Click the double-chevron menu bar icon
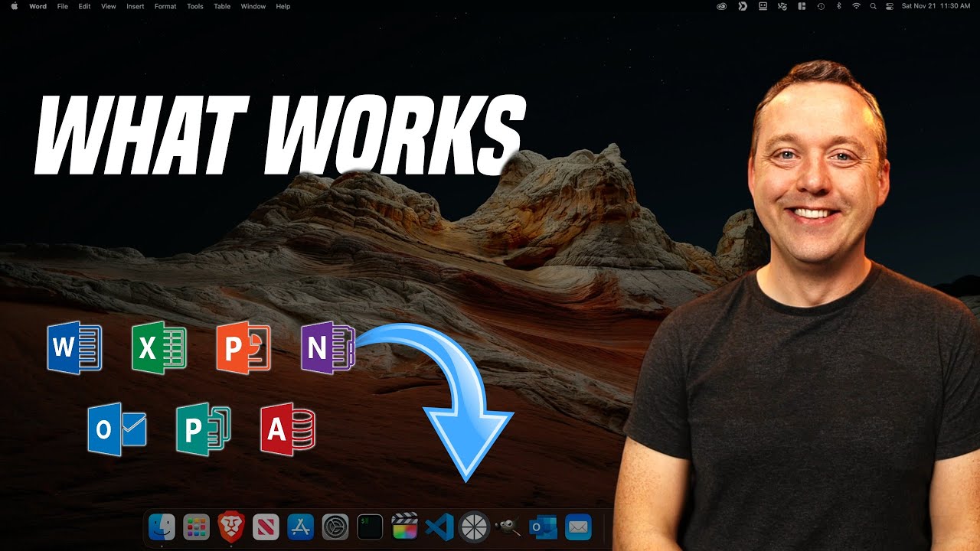The height and width of the screenshot is (551, 980). tap(742, 6)
